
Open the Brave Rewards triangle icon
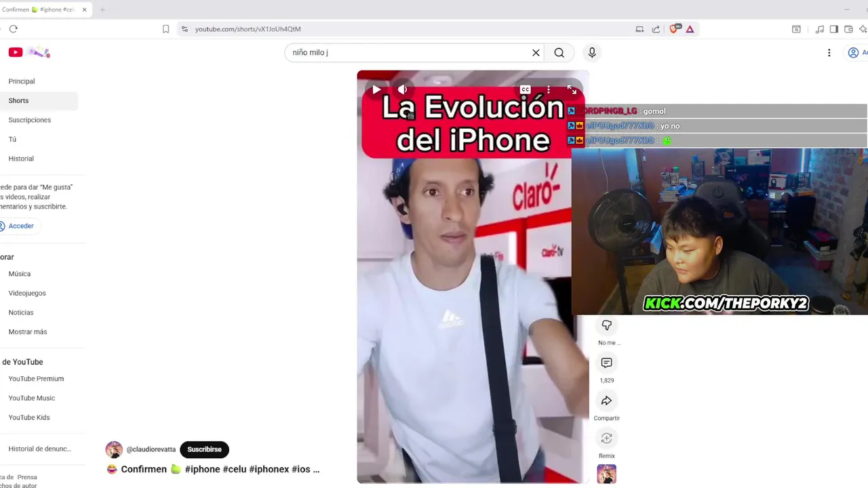(x=690, y=29)
